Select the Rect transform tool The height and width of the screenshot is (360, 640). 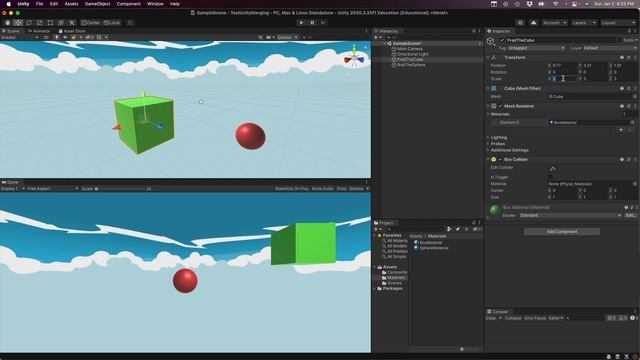tap(50, 23)
